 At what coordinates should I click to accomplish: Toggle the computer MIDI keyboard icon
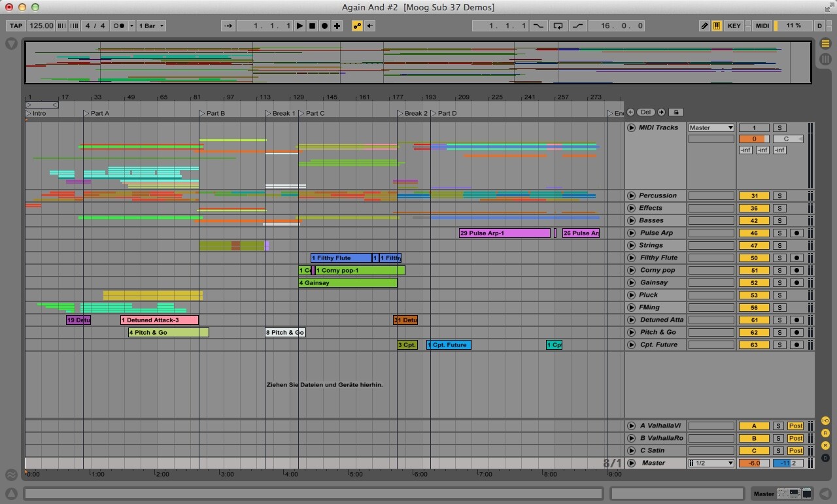click(717, 26)
